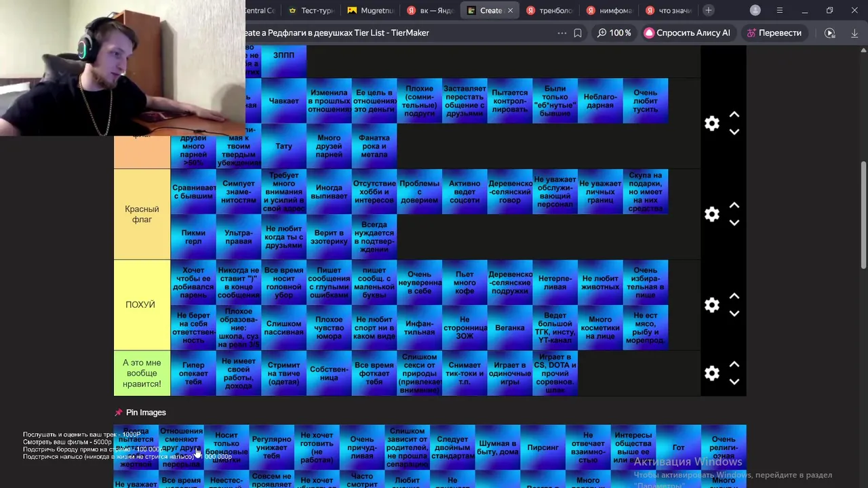The height and width of the screenshot is (488, 868).
Task: Click the red 'Pin Images' pin icon
Action: pos(119,412)
